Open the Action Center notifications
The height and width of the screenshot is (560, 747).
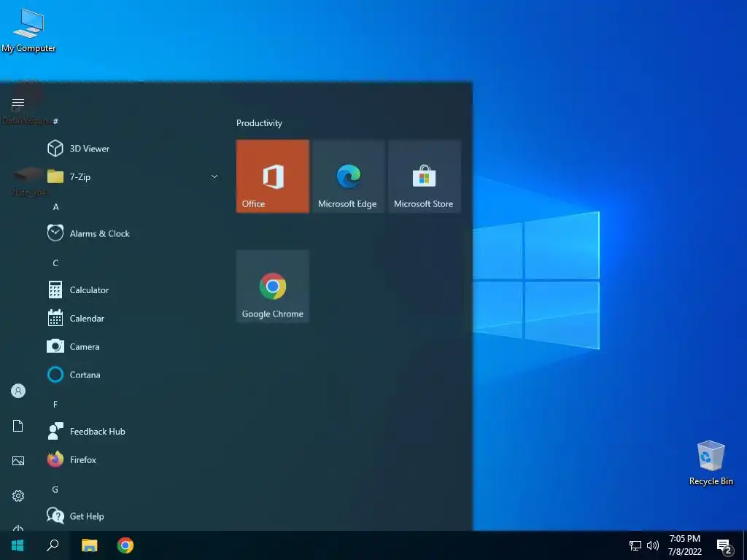click(x=724, y=546)
